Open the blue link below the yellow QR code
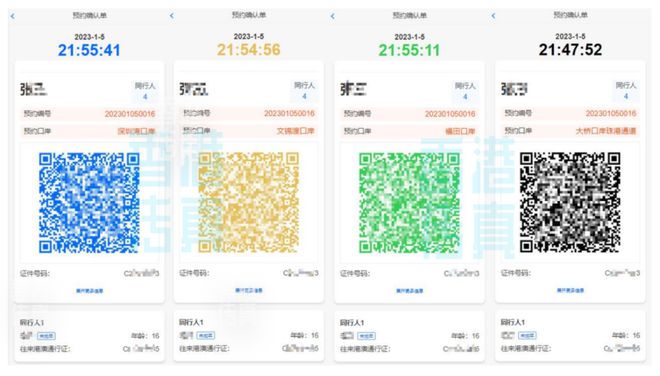 [249, 290]
